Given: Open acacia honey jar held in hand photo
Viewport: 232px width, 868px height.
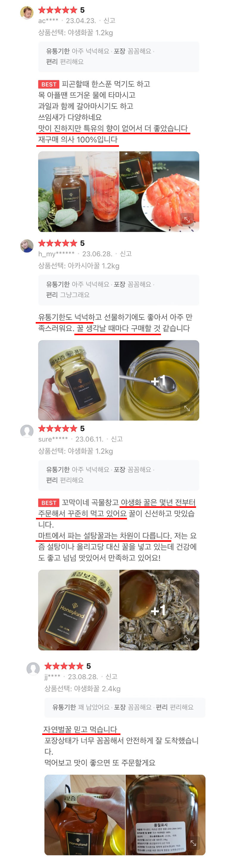Looking at the screenshot, I should click(x=79, y=380).
